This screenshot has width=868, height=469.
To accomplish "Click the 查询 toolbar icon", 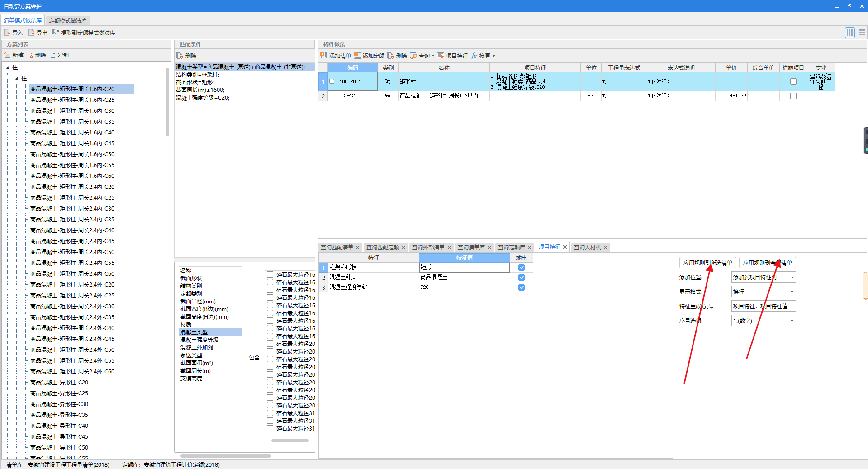I will [x=413, y=56].
